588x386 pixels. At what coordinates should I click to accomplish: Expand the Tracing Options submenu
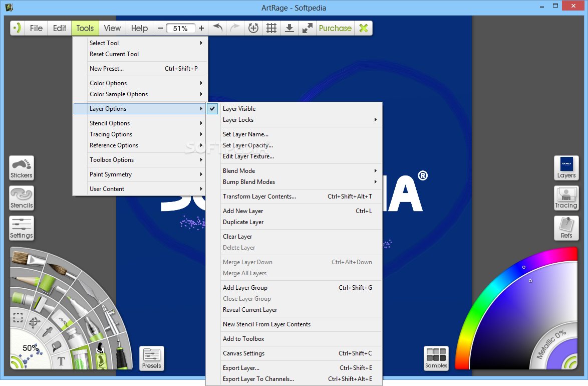[x=140, y=134]
